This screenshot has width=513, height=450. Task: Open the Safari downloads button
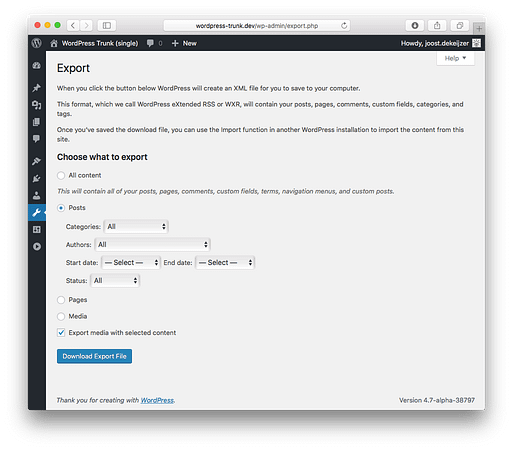tap(415, 25)
